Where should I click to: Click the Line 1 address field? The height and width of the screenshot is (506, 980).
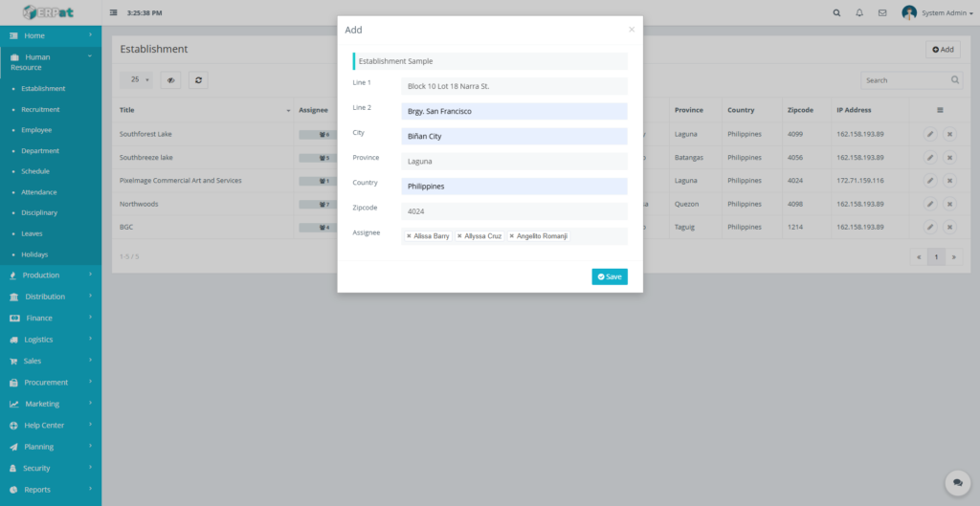(514, 86)
